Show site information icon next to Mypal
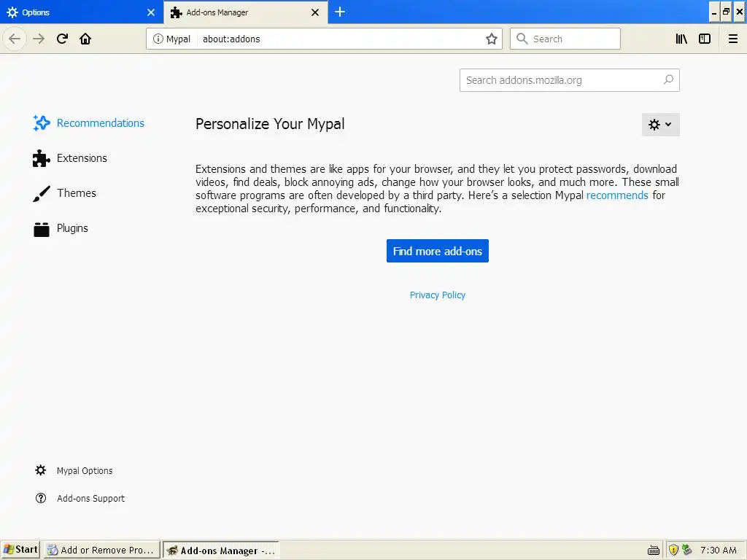 (x=158, y=39)
